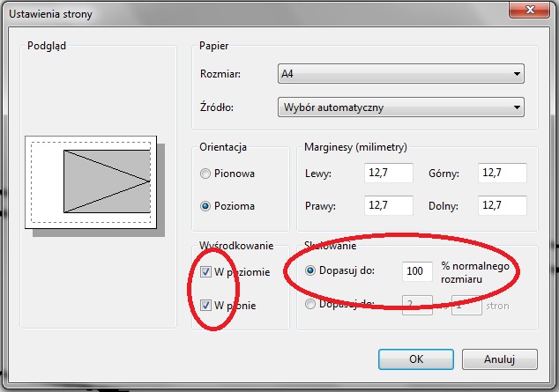Expand the Źródło paper source dropdown

click(x=400, y=108)
